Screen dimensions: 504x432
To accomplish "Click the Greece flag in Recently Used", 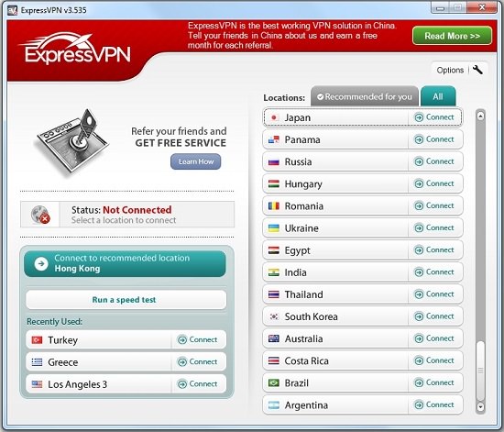I will [37, 362].
